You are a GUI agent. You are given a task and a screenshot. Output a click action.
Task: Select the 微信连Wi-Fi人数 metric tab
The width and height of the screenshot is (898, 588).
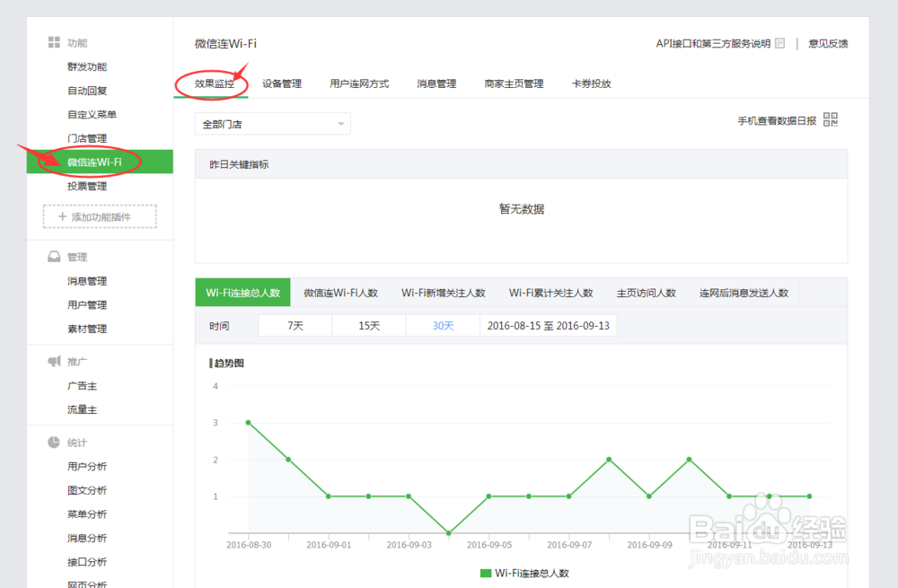click(x=340, y=293)
